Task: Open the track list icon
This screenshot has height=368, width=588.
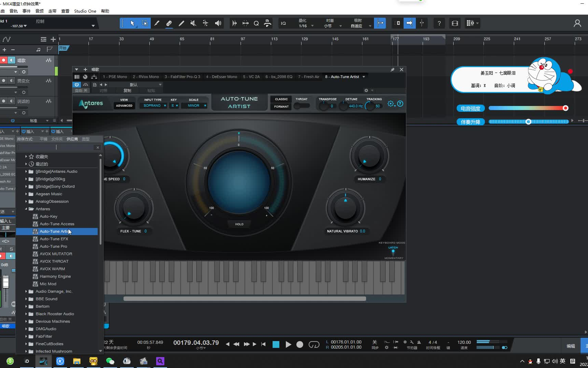Action: (43, 39)
